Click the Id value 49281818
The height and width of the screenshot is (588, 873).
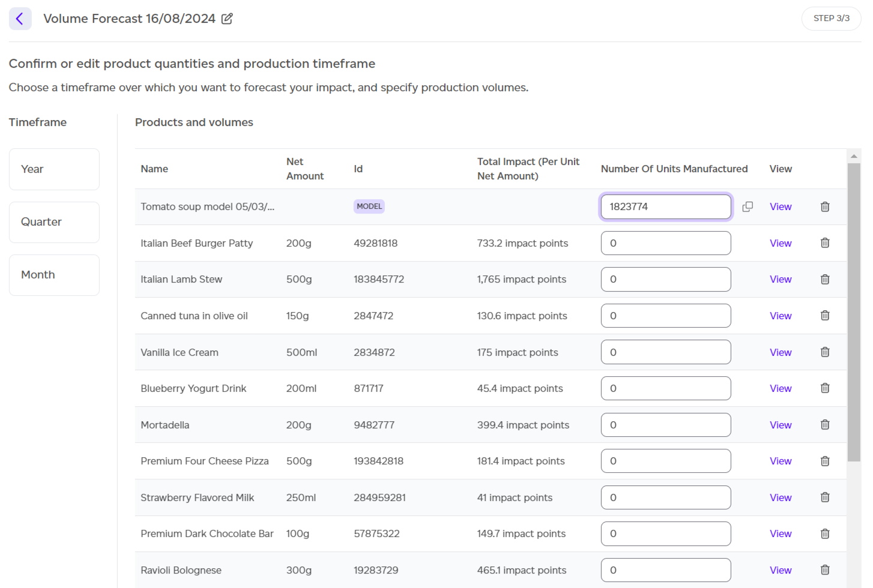pos(376,243)
